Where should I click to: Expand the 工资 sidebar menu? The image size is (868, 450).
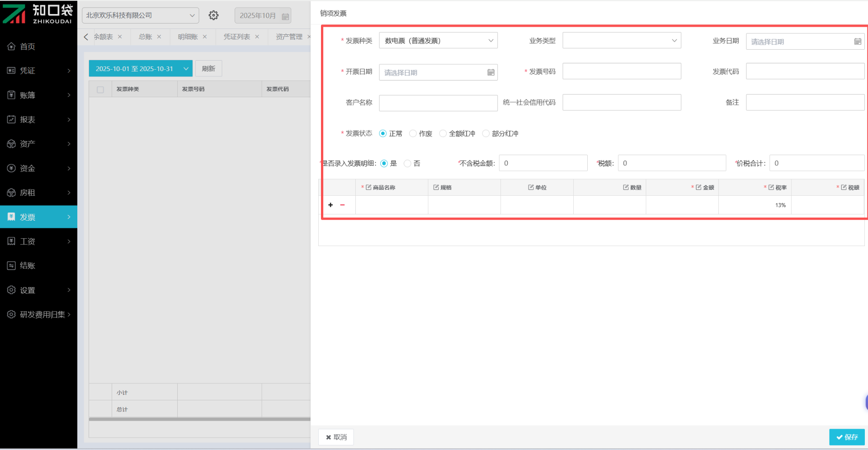click(x=38, y=241)
